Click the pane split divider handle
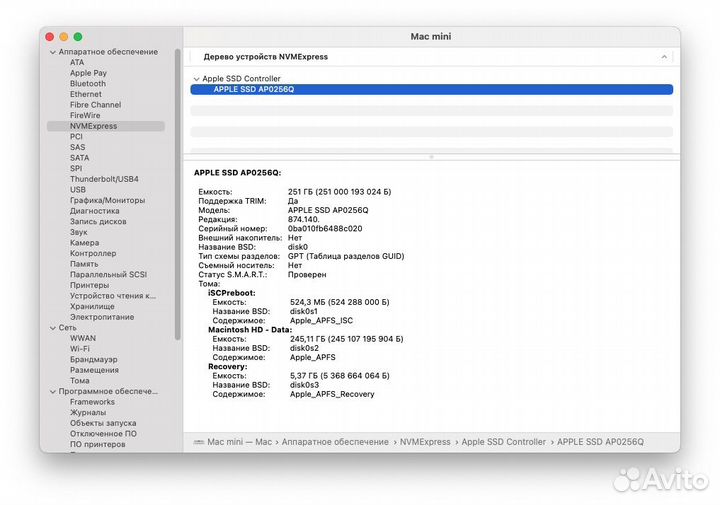This screenshot has height=505, width=720. (431, 157)
